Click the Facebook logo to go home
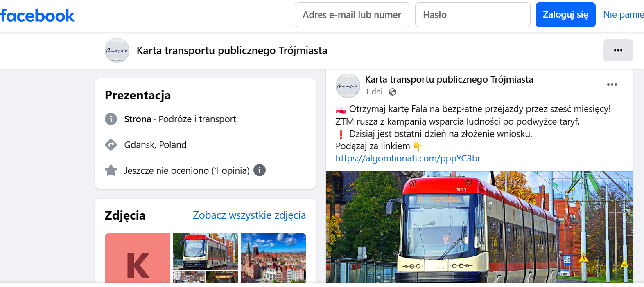The width and height of the screenshot is (644, 287). [x=38, y=15]
